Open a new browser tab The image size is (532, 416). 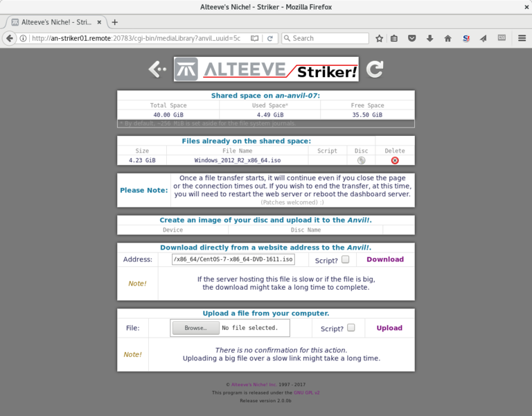tap(115, 22)
